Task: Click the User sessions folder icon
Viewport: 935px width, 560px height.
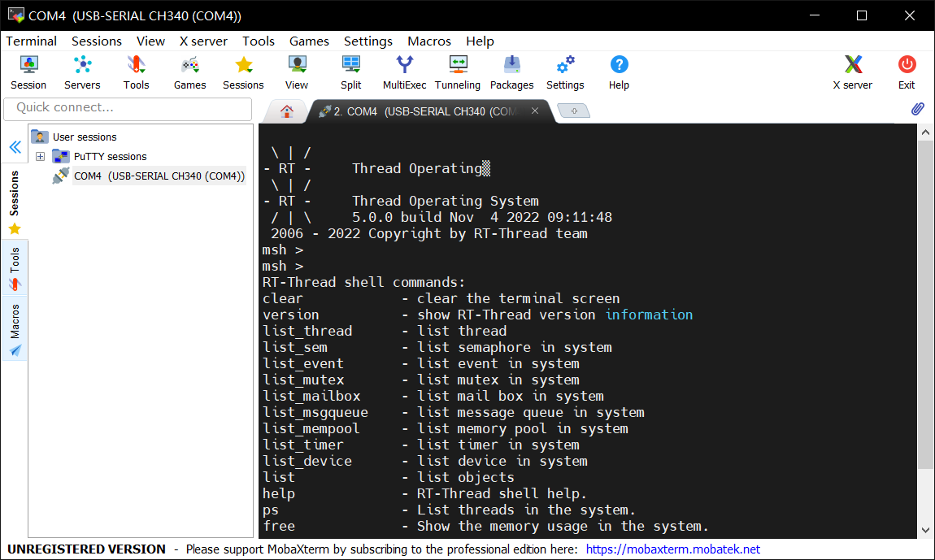Action: [x=39, y=137]
